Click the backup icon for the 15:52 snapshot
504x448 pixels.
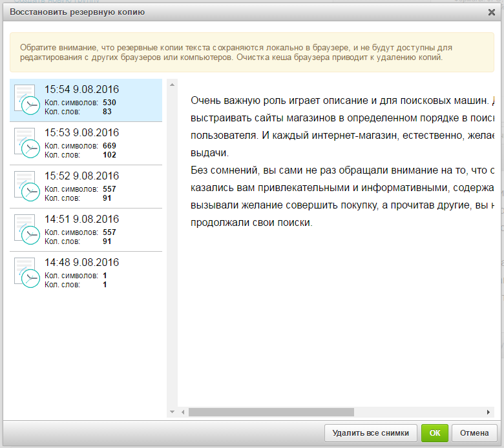point(26,186)
